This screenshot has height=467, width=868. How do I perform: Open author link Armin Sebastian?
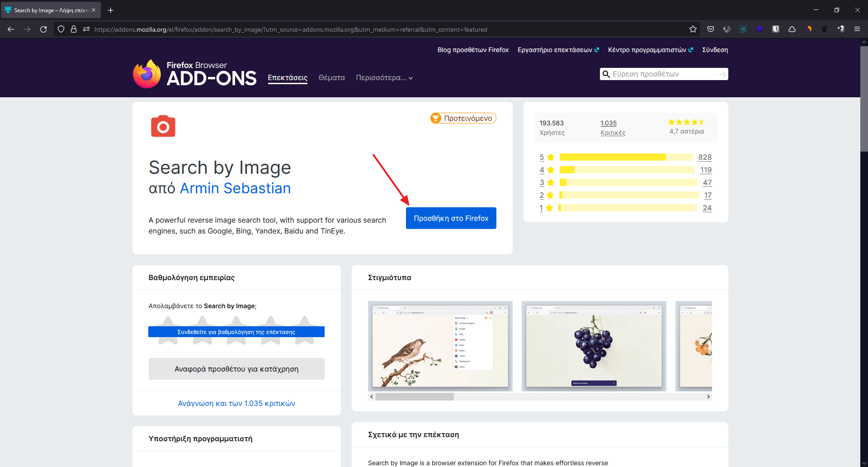pos(235,188)
